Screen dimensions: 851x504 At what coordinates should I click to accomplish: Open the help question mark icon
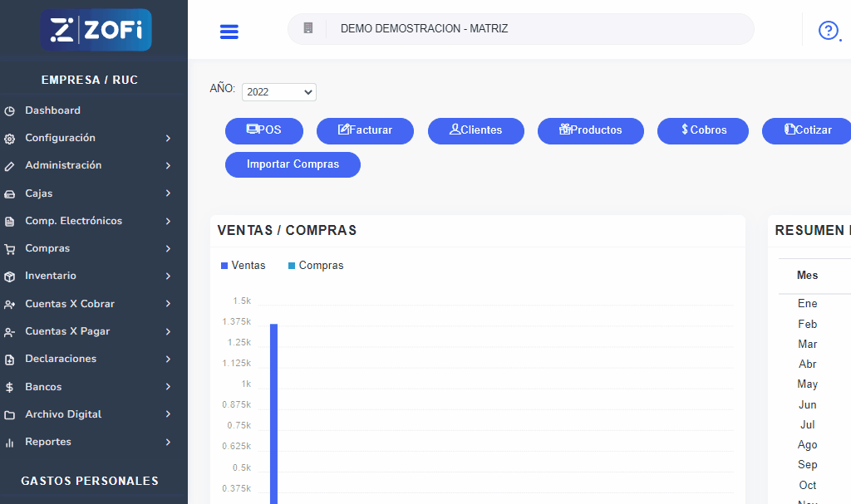pos(828,31)
